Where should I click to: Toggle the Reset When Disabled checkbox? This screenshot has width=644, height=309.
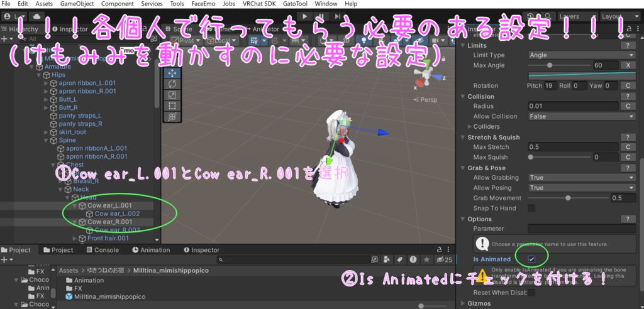531,293
